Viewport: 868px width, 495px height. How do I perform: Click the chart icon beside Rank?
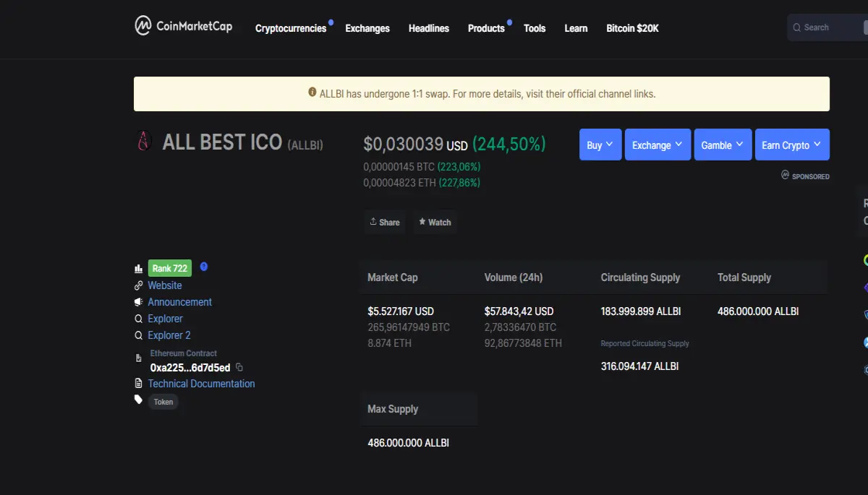(139, 268)
